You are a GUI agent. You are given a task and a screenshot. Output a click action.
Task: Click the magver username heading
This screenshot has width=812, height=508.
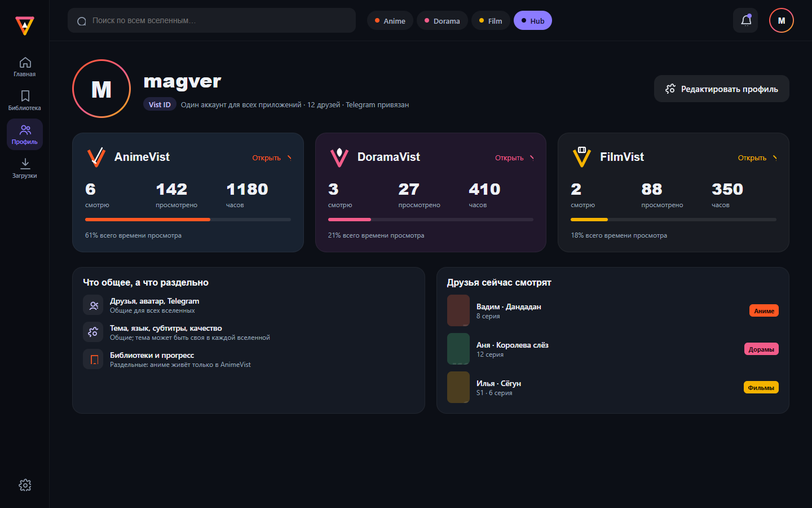coord(182,82)
